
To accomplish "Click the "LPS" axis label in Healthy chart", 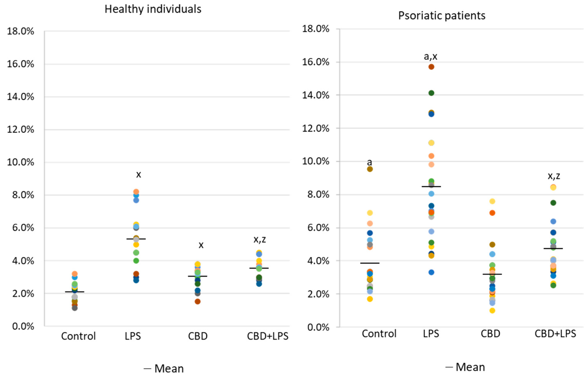I will point(133,336).
